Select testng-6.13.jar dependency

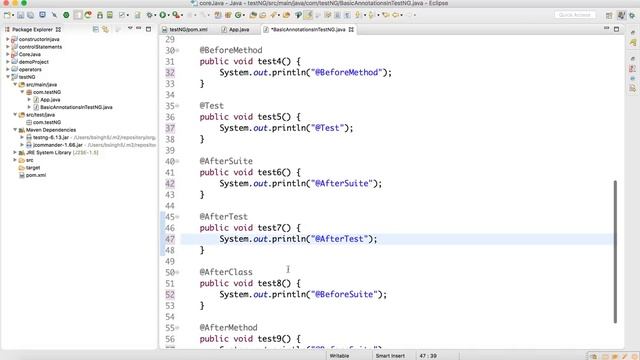point(51,138)
